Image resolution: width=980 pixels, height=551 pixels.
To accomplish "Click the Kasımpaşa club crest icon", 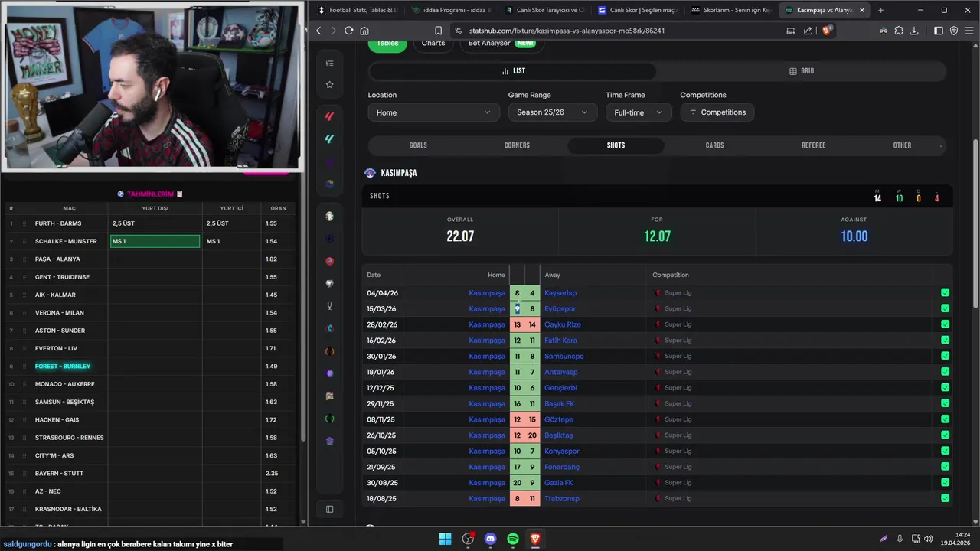I will [x=370, y=173].
